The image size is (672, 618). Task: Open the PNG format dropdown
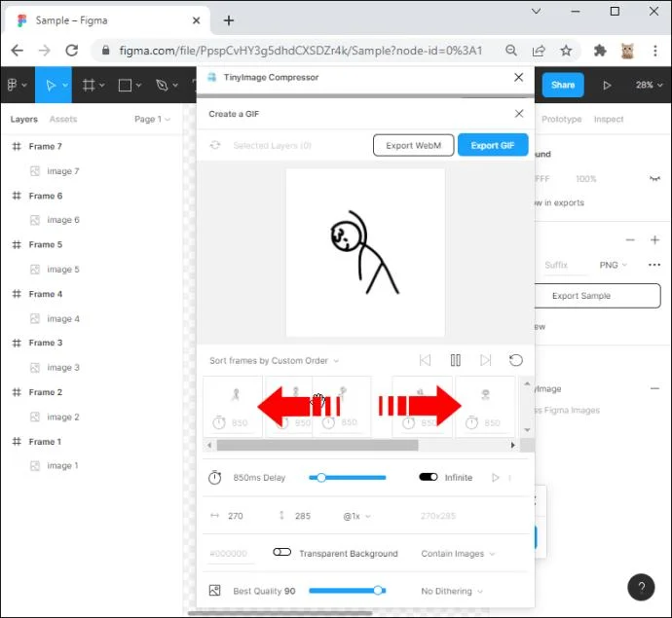click(613, 265)
